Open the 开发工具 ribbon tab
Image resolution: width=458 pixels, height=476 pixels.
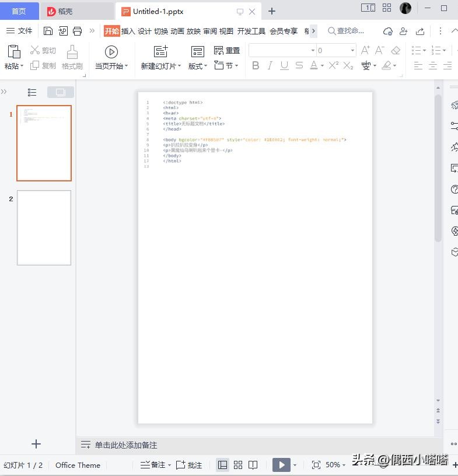(251, 31)
